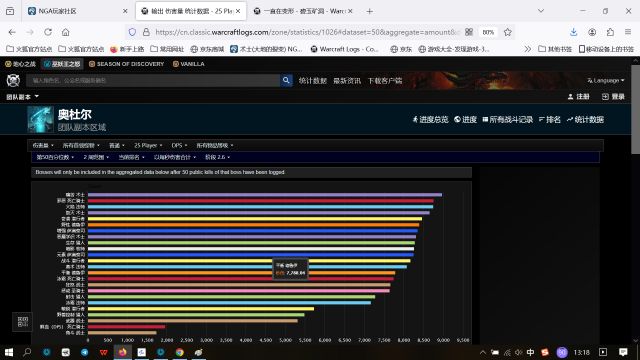Click the 所有战斗记录 link
640x360 pixels.
pyautogui.click(x=508, y=120)
